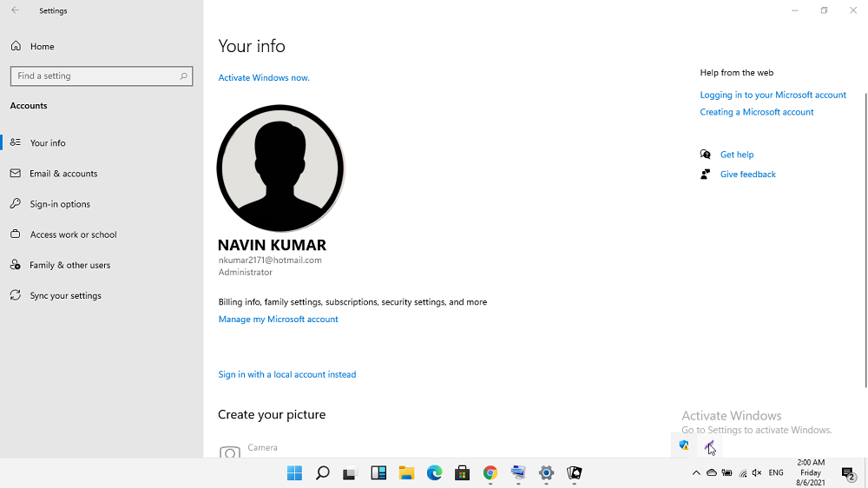The image size is (868, 488).
Task: Open Google Chrome from taskbar
Action: coord(490,473)
